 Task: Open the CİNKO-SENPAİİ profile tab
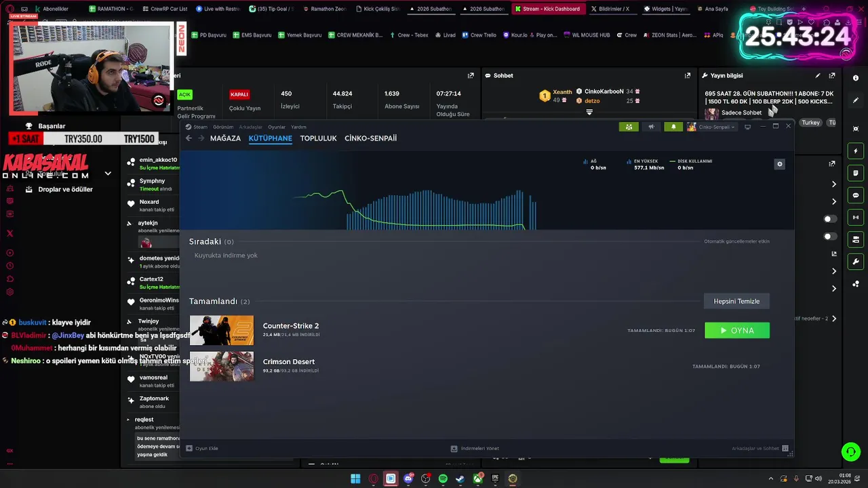[370, 138]
